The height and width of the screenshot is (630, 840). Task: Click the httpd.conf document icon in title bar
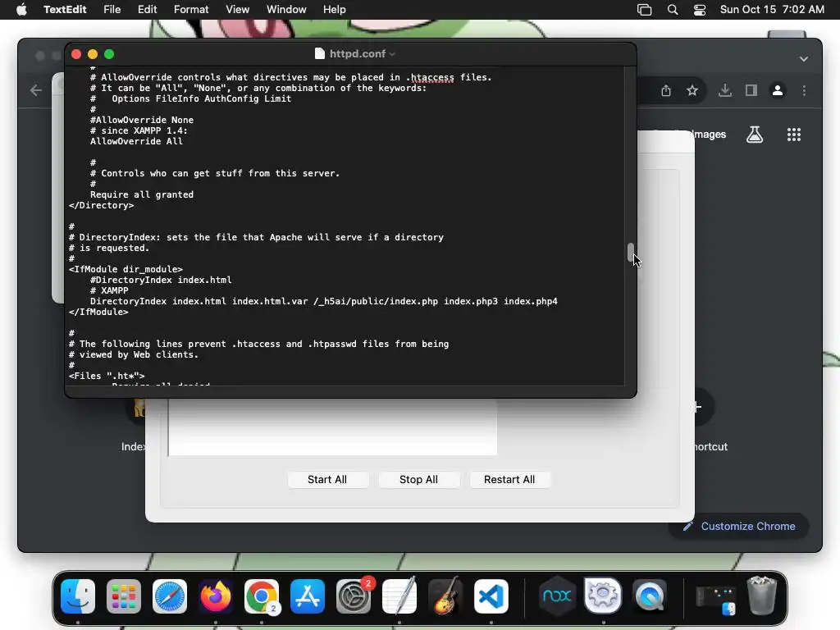320,53
